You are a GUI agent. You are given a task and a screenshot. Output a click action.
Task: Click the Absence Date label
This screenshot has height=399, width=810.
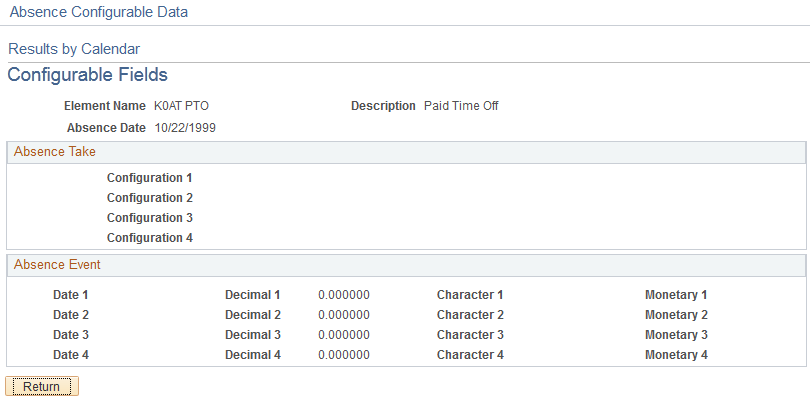pos(106,128)
